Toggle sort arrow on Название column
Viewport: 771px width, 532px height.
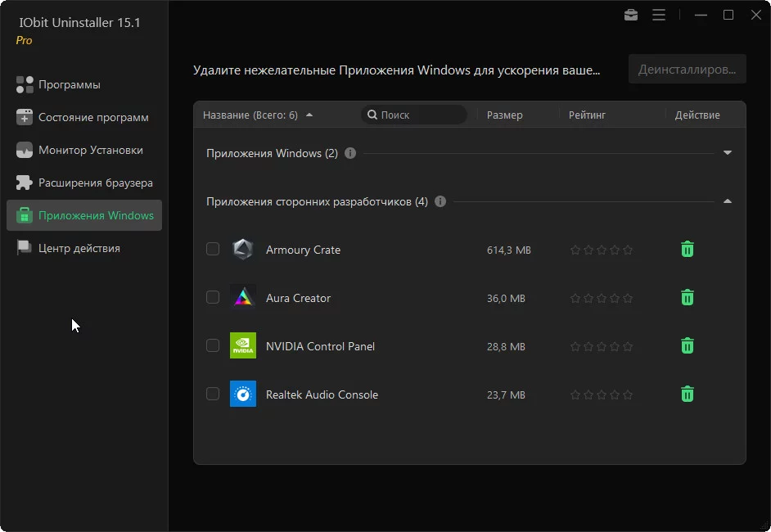pyautogui.click(x=309, y=115)
